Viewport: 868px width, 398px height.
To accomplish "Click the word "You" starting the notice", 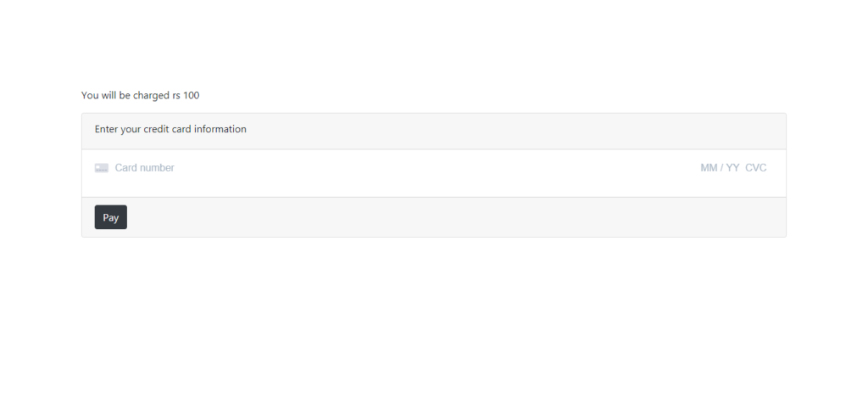I will tap(90, 95).
